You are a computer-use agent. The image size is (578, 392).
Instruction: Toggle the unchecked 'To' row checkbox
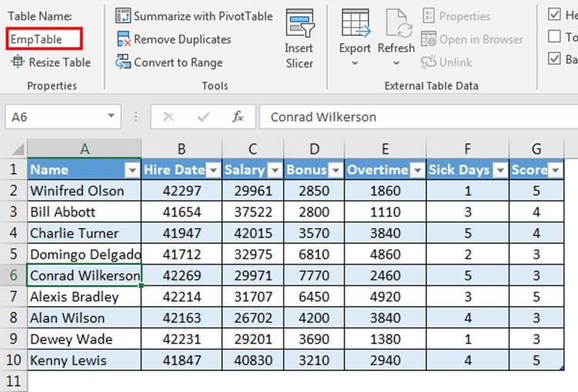pyautogui.click(x=554, y=36)
